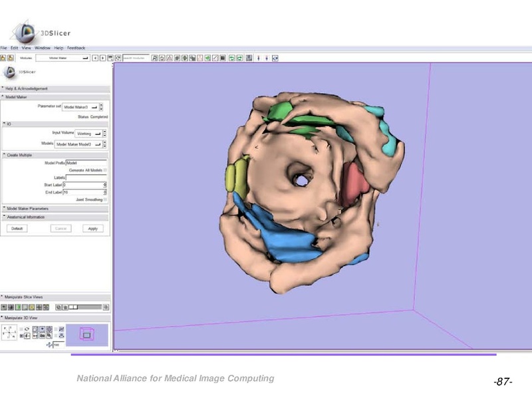This screenshot has height=399, width=532.
Task: Click in the Model Prefix input field
Action: pyautogui.click(x=86, y=163)
